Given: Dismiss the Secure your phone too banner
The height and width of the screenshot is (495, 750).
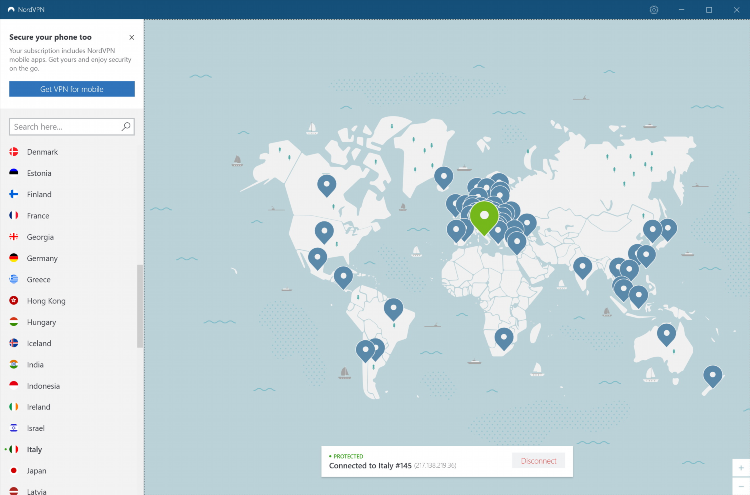Looking at the screenshot, I should tap(132, 37).
